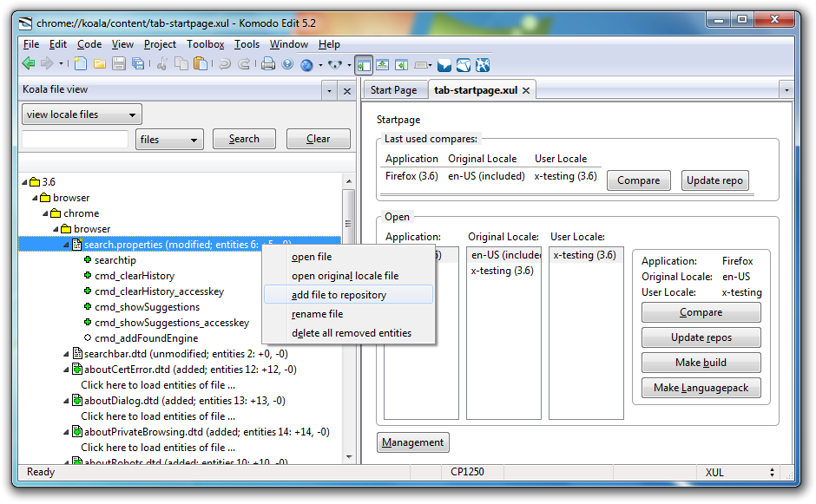816x504 pixels.
Task: Click Compare button in Last used compares
Action: pos(639,180)
